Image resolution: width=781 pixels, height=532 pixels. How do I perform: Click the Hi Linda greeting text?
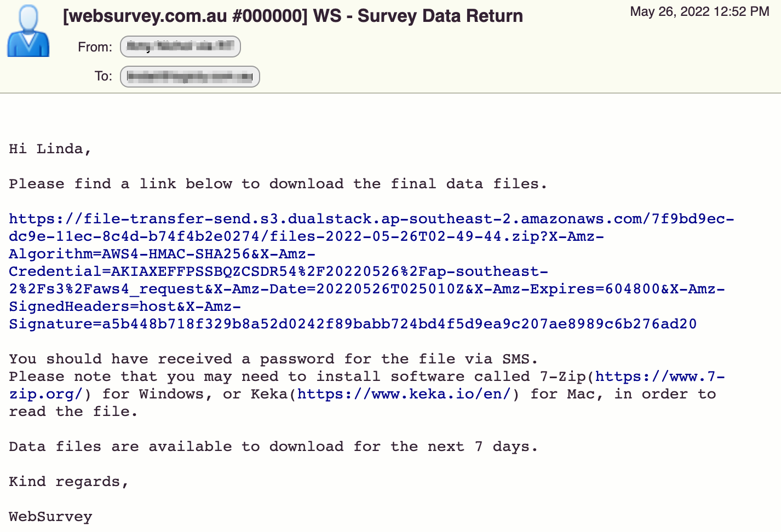(50, 149)
